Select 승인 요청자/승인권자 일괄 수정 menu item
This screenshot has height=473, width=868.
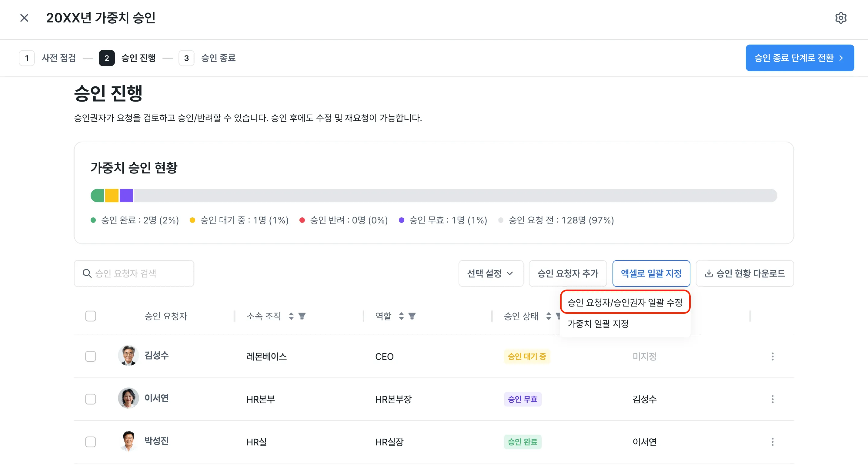click(x=625, y=302)
